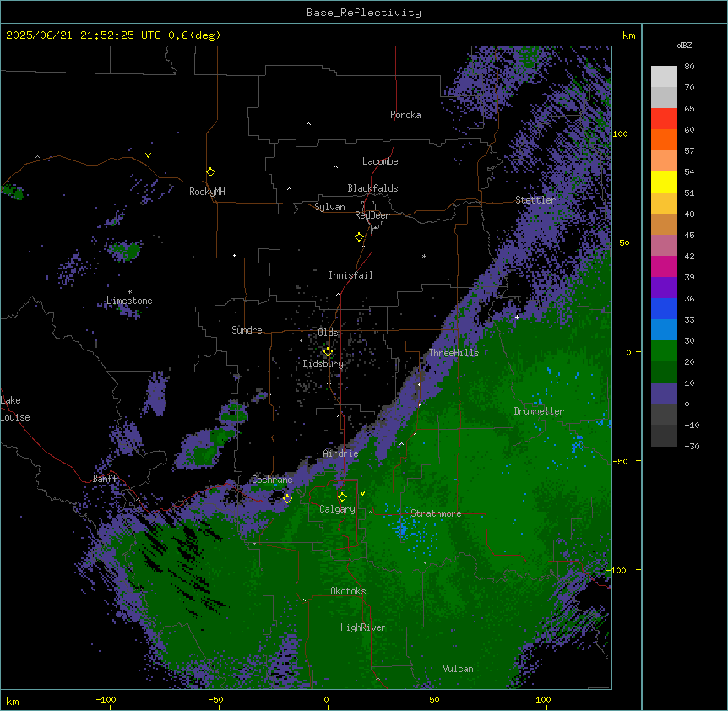The image size is (728, 711).
Task: Pick the orange 57-60 dBZ legend color
Action: (x=664, y=139)
